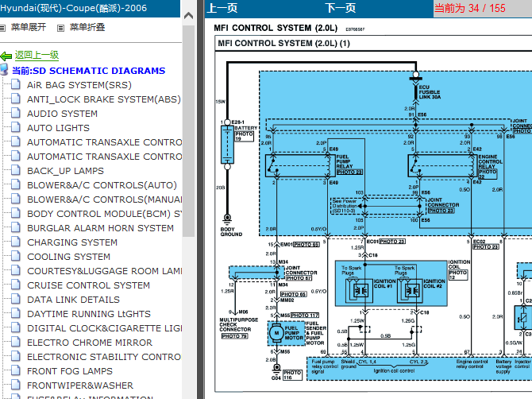Click the page icon beside FRONTWIPER&WASHER
This screenshot has width=532, height=399.
tap(15, 385)
